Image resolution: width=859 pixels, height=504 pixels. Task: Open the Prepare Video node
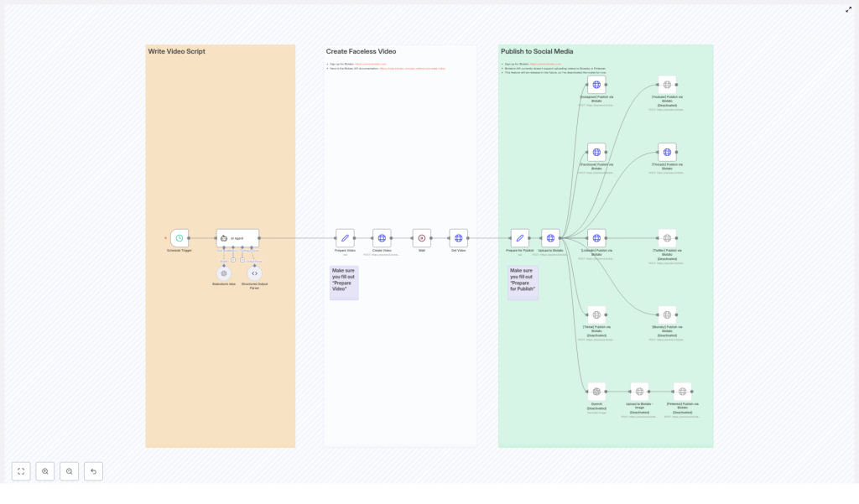pyautogui.click(x=345, y=238)
